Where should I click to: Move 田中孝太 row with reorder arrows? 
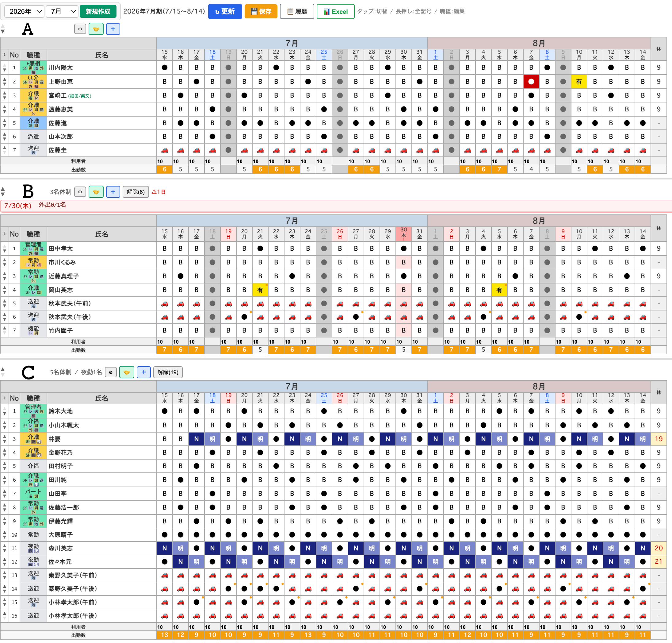pyautogui.click(x=5, y=248)
